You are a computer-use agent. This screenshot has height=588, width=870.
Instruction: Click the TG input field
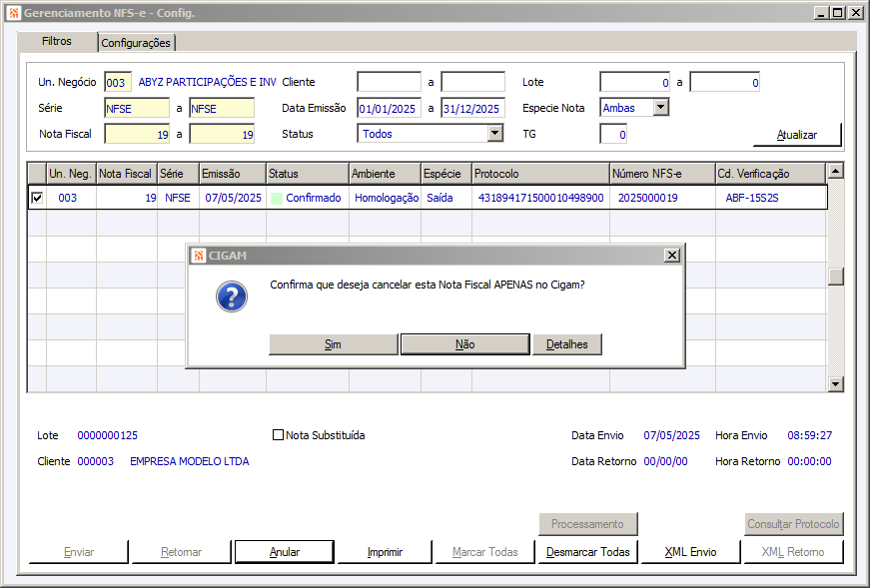click(x=613, y=134)
